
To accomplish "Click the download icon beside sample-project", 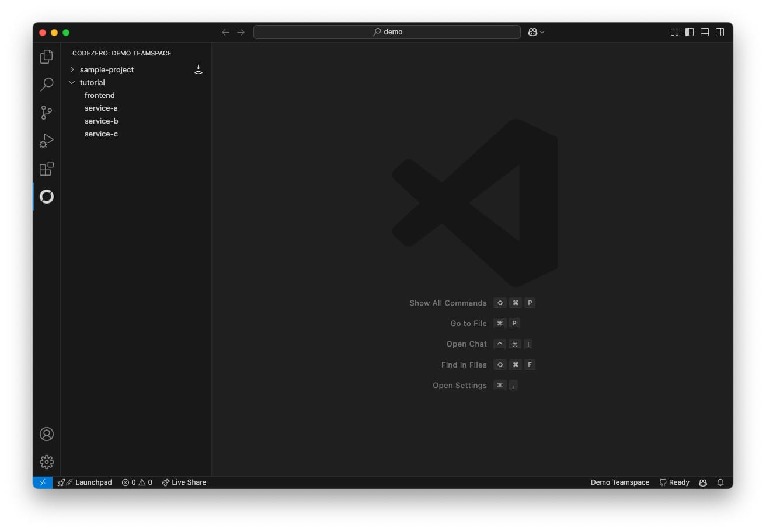I will tap(199, 69).
